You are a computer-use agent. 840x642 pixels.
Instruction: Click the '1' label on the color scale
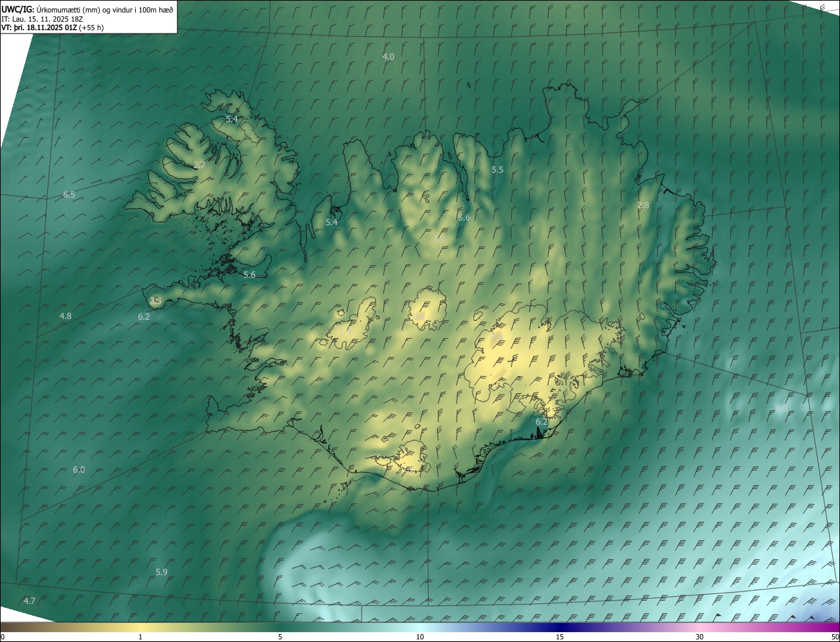click(140, 637)
